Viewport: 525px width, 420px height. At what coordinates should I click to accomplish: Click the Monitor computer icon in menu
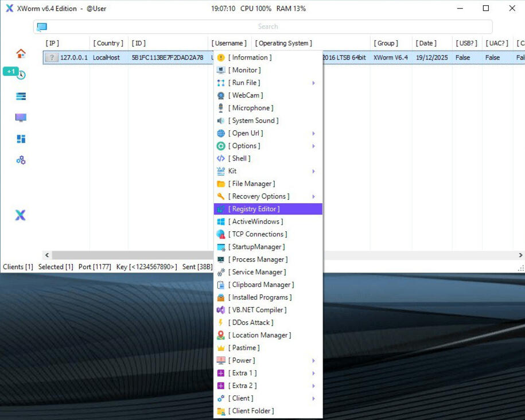pyautogui.click(x=221, y=70)
